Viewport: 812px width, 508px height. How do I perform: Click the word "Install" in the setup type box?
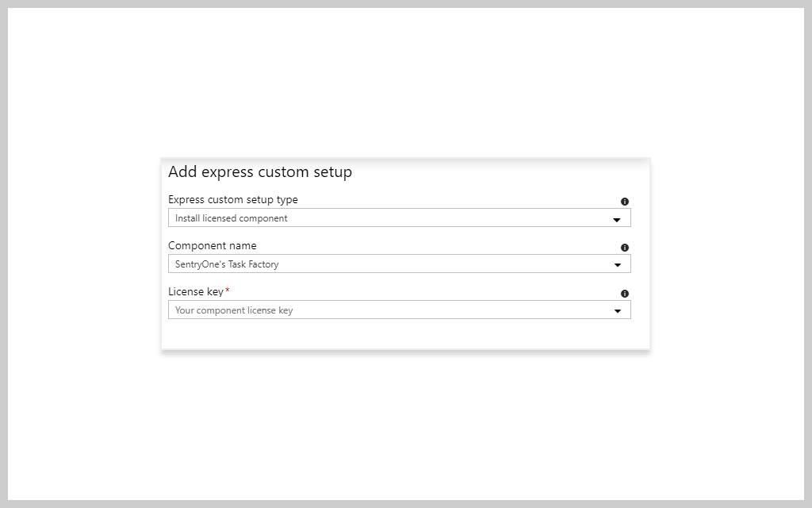[187, 218]
